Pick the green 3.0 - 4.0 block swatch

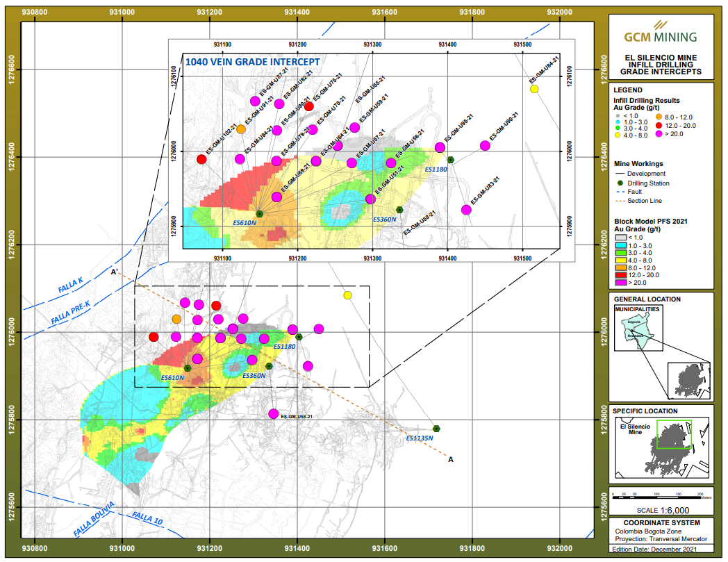(x=618, y=253)
